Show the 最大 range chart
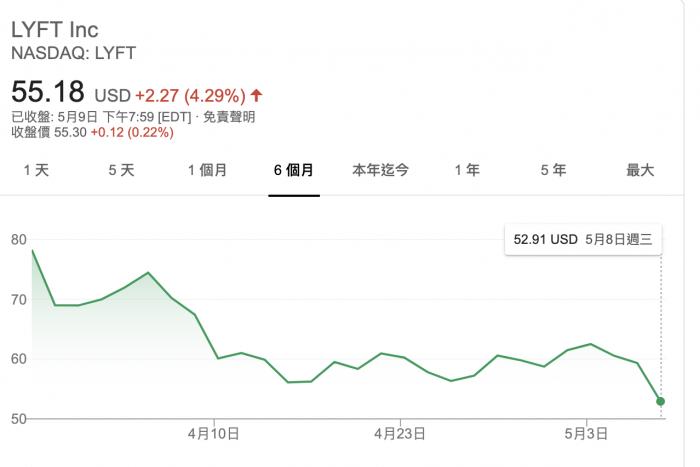 (x=640, y=170)
